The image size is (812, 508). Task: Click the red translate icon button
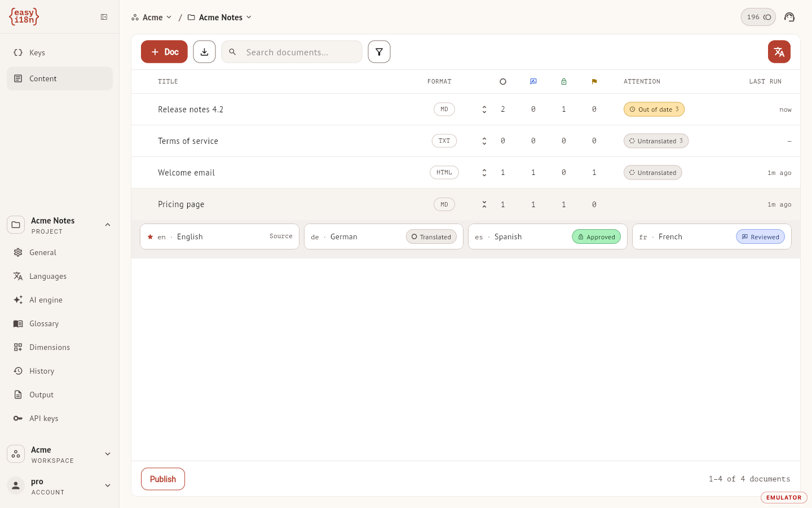779,52
